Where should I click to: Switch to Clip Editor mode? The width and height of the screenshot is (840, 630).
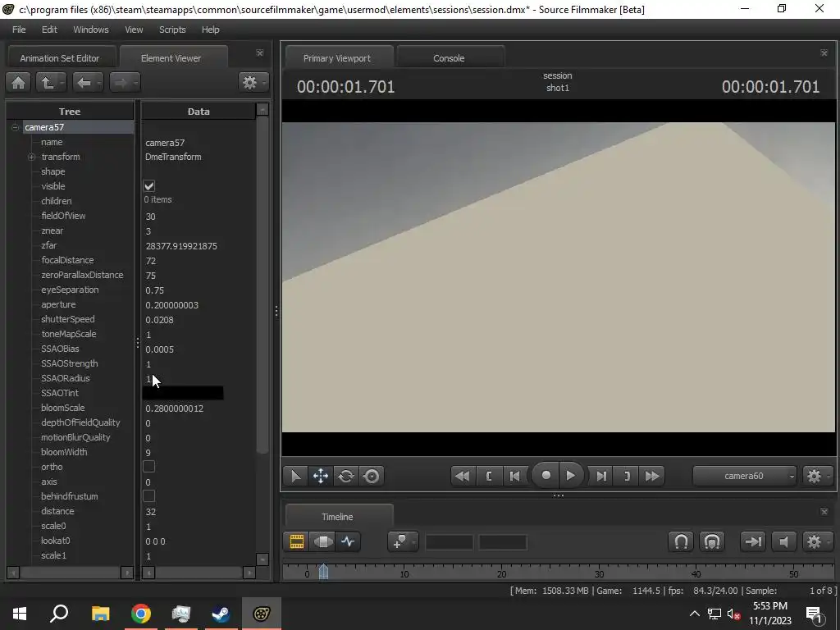point(297,541)
